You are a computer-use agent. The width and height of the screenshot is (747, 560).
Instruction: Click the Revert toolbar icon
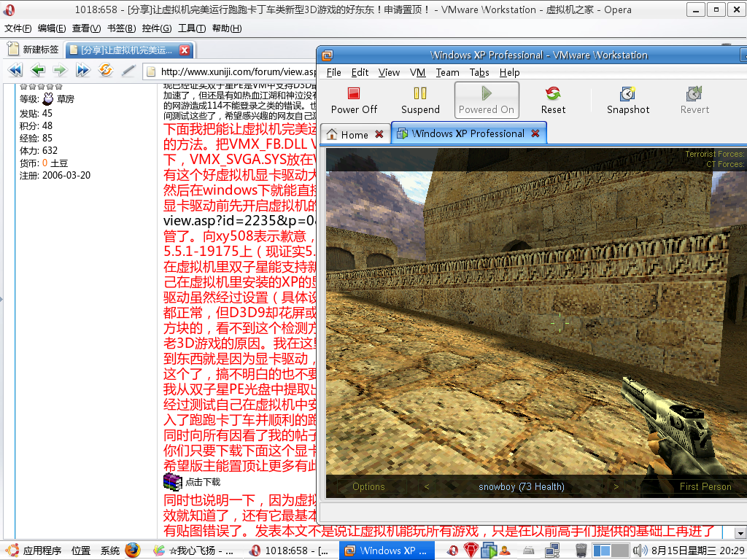point(694,93)
